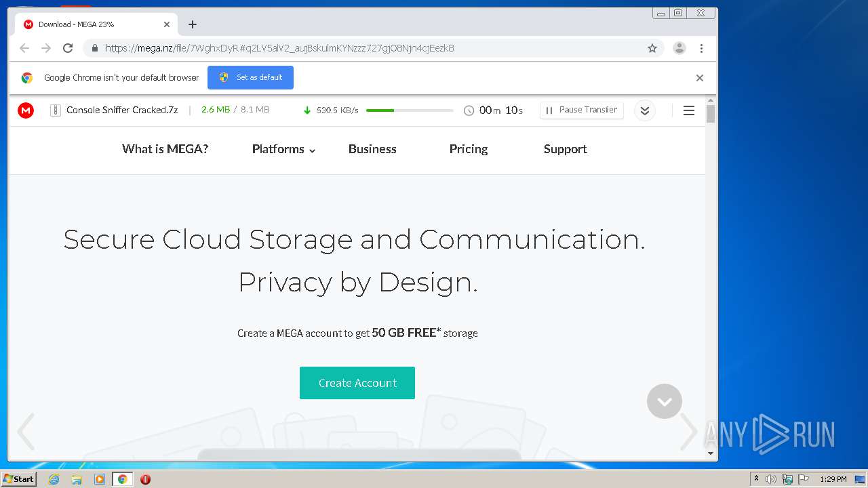
Task: Show previous slide with left arrow
Action: pyautogui.click(x=26, y=432)
